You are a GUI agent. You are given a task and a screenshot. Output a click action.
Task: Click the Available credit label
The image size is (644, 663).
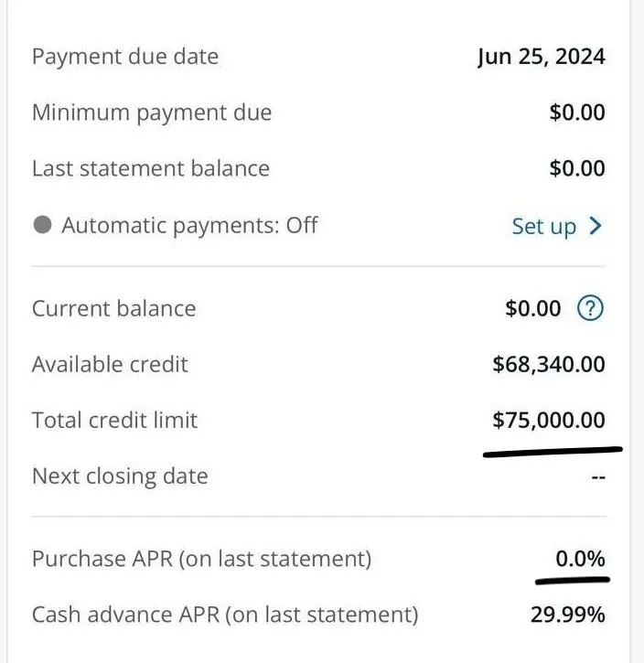click(x=110, y=364)
